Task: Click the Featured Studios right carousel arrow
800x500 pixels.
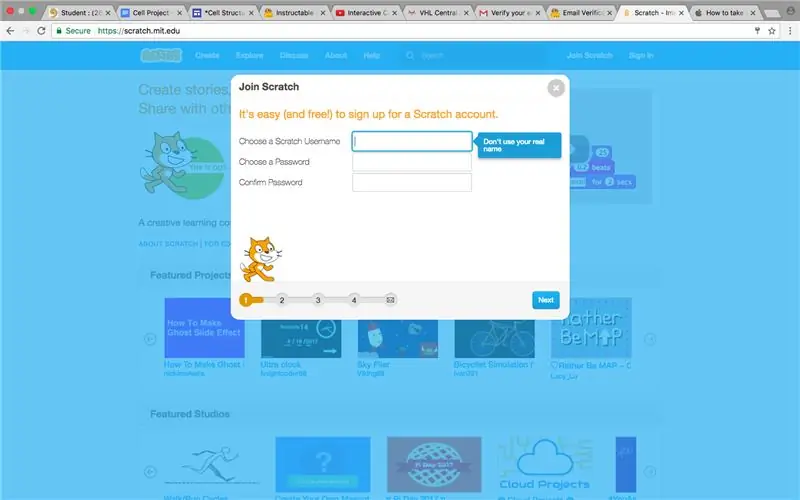Action: pyautogui.click(x=649, y=471)
